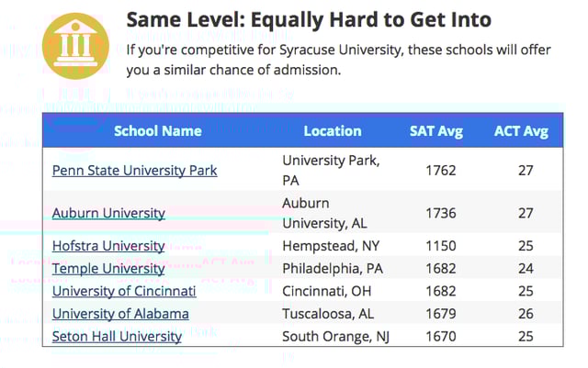The image size is (588, 368).
Task: Click the School Name column header
Action: [158, 131]
